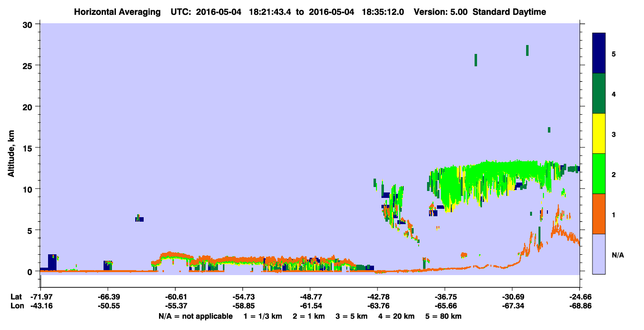Click the start time '18:21:43.4'
The width and height of the screenshot is (644, 330).
point(270,12)
